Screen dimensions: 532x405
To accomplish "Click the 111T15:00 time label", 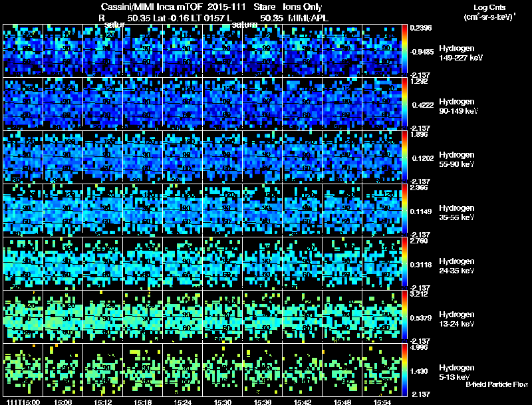I will [x=23, y=402].
